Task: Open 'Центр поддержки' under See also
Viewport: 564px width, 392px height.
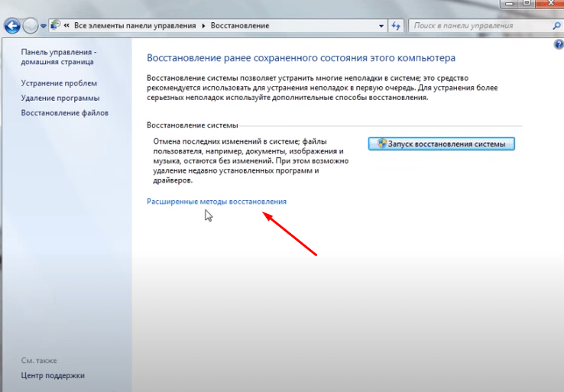Action: click(x=53, y=375)
